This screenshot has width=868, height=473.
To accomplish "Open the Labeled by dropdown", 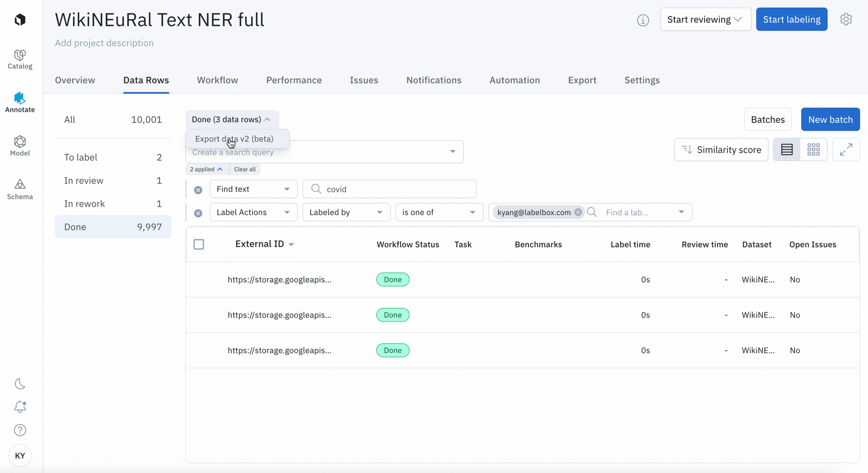I will tap(346, 212).
